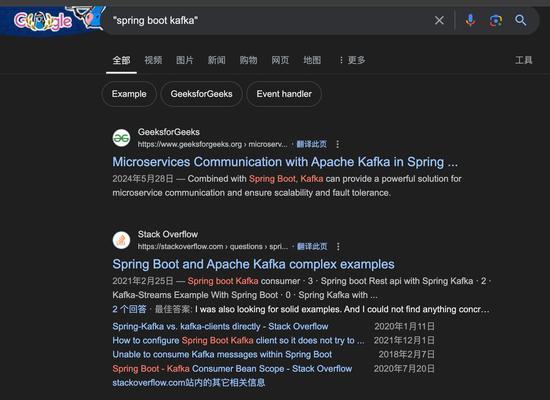Switch to the 购物 tab
This screenshot has width=550, height=400.
(x=248, y=60)
